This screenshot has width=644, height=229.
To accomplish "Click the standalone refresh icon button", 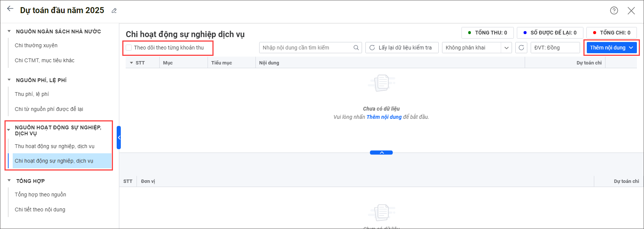I will 521,48.
